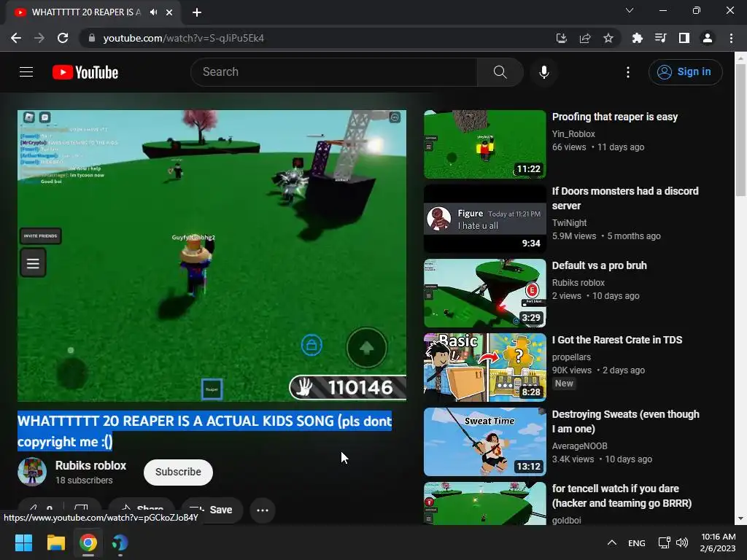Open for tencell watch if you dare thumbnail
This screenshot has width=747, height=560.
[485, 503]
